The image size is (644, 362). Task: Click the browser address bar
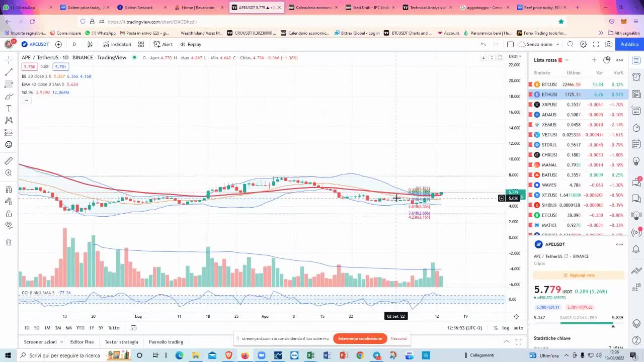(x=322, y=22)
